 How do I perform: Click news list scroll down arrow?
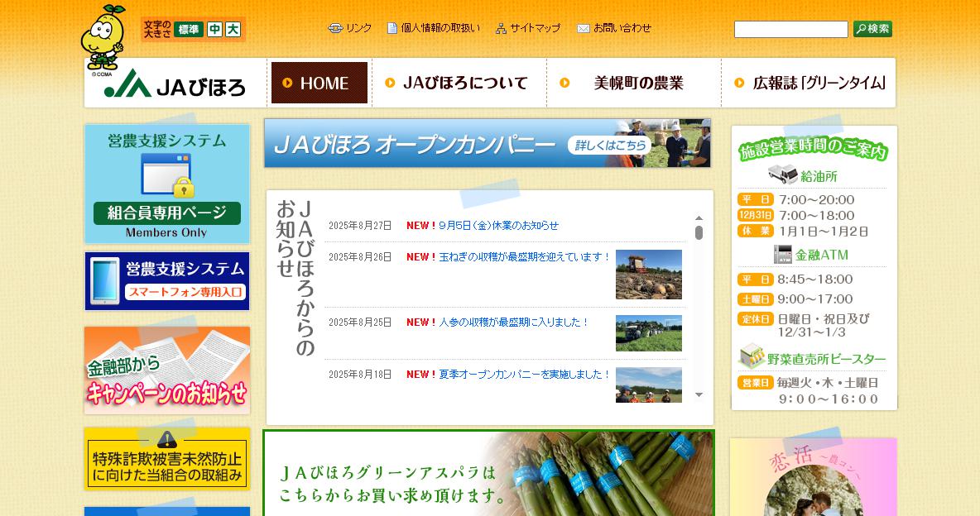click(x=699, y=394)
